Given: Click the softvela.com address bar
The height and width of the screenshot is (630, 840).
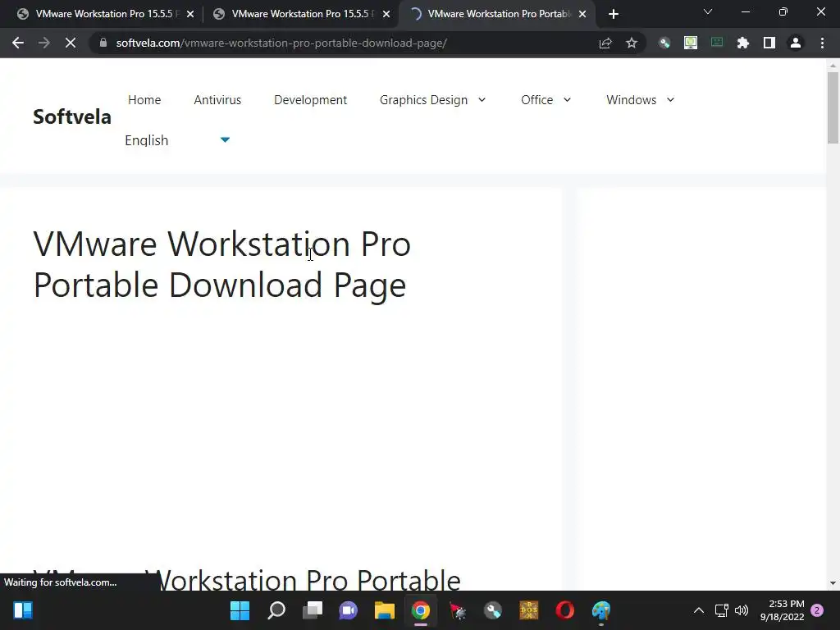Looking at the screenshot, I should (343, 43).
